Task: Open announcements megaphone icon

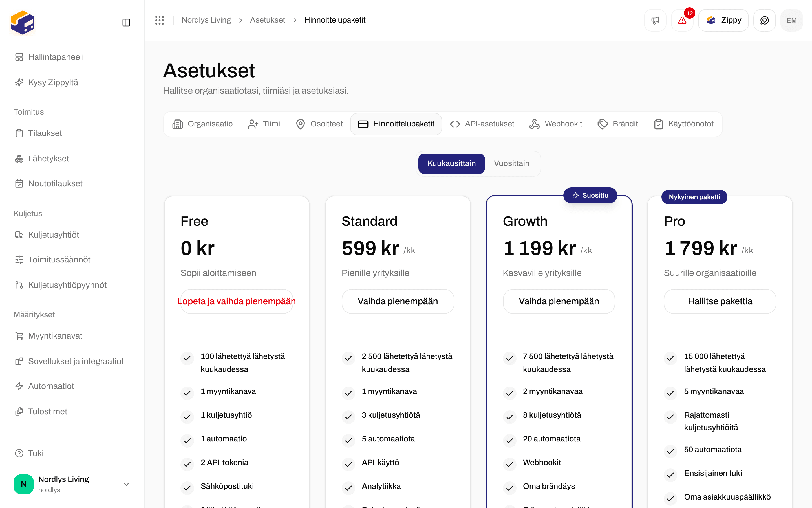Action: pos(655,20)
